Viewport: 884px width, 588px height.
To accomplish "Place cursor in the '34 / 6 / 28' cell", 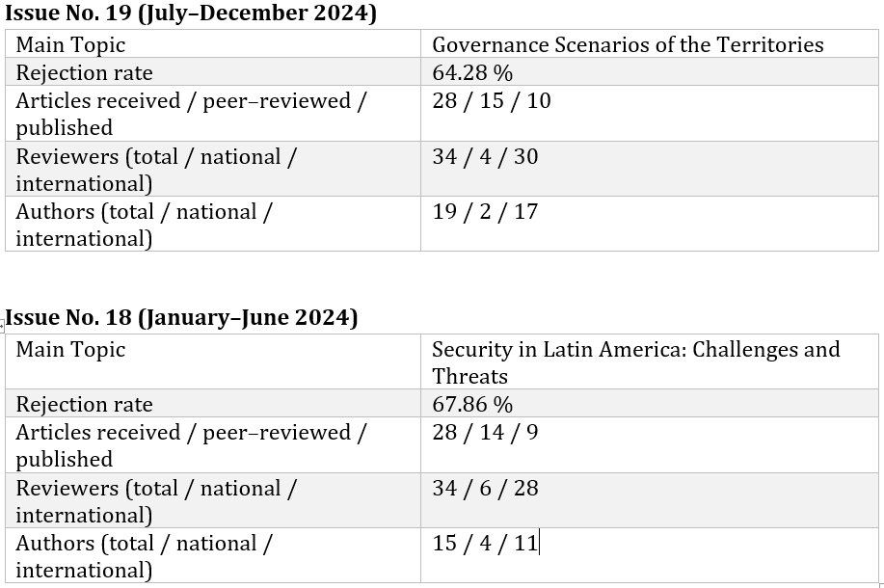I will pyautogui.click(x=485, y=488).
